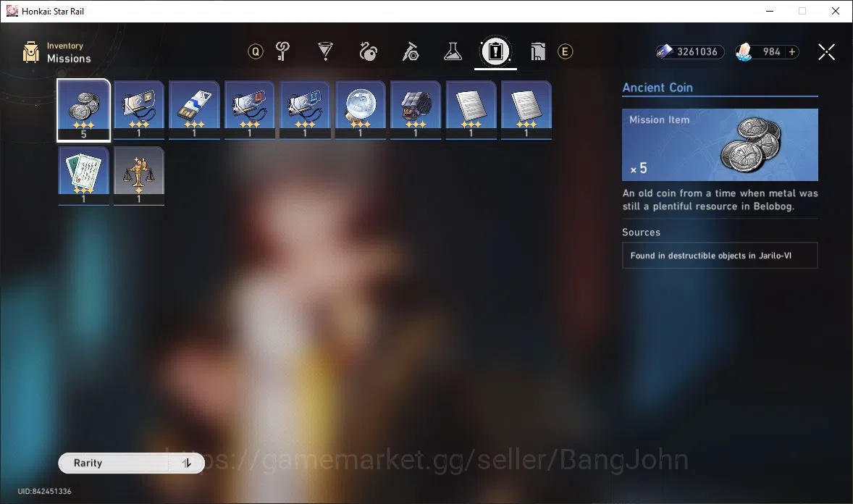Open the swan and orb relics tab
Screen dimensions: 853x504
[368, 51]
